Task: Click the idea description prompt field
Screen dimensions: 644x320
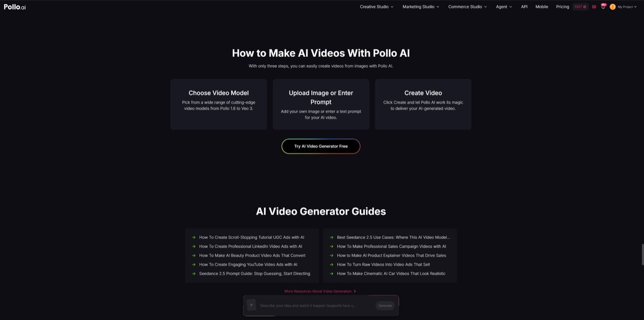Action: pyautogui.click(x=315, y=306)
